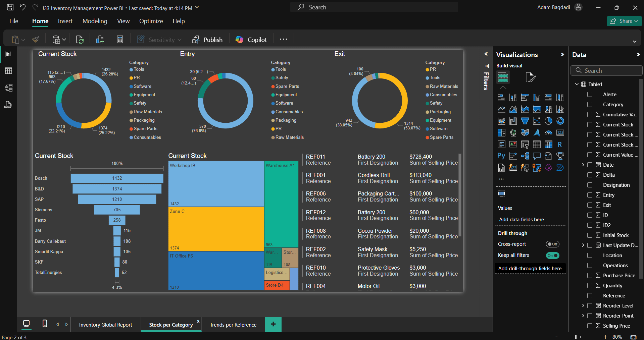Expand the Date hierarchy

(584, 165)
